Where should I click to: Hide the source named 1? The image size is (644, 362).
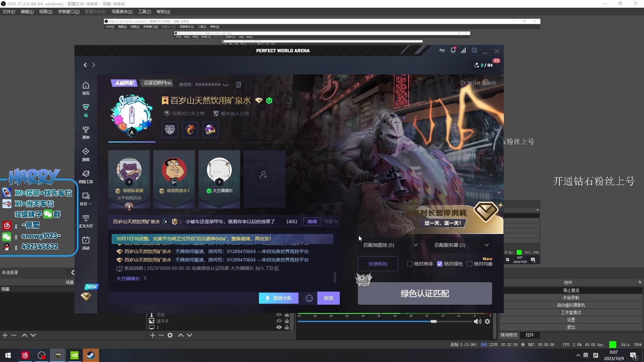279,327
